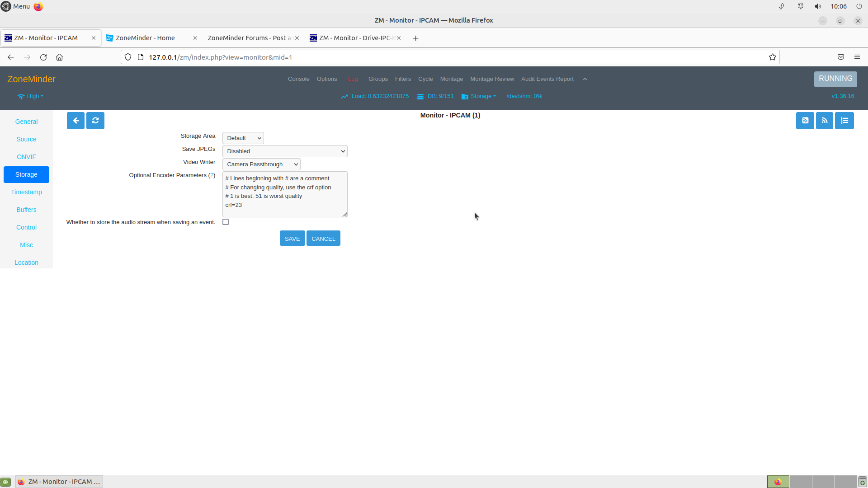
Task: Open the ONVIF settings tab
Action: [x=26, y=157]
